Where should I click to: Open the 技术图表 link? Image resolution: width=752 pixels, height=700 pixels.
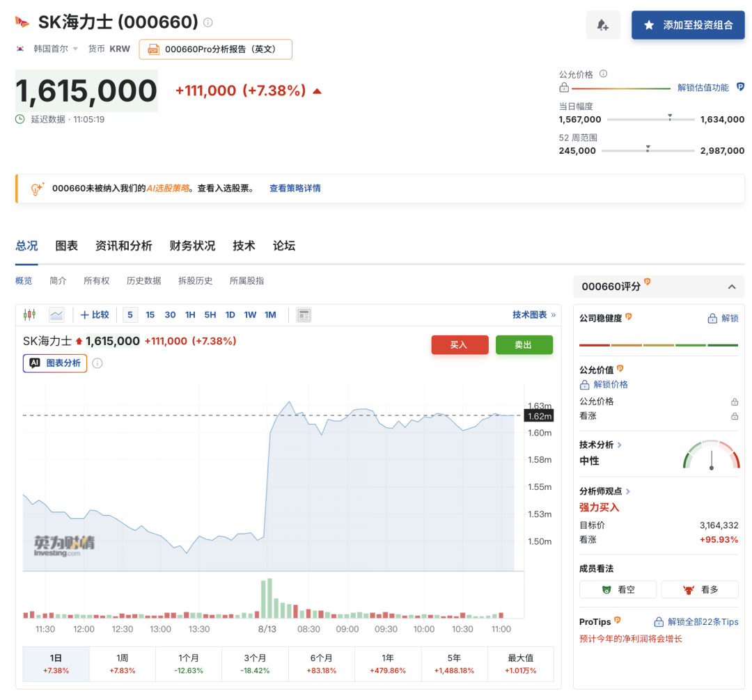534,315
